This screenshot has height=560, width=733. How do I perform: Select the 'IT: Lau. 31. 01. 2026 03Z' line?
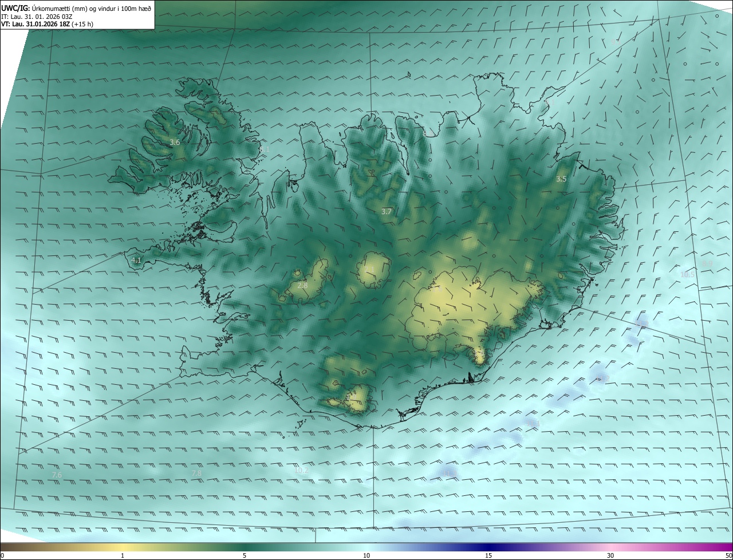click(37, 16)
